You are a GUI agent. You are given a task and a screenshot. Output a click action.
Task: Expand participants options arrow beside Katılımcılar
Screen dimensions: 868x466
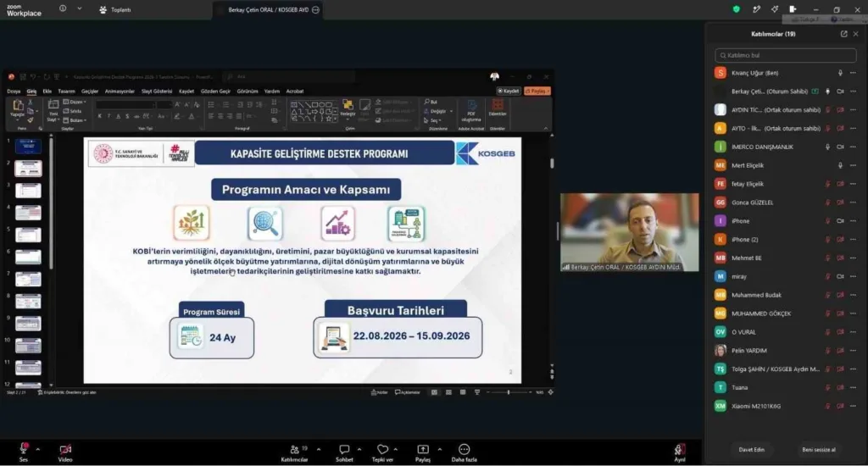(x=319, y=449)
